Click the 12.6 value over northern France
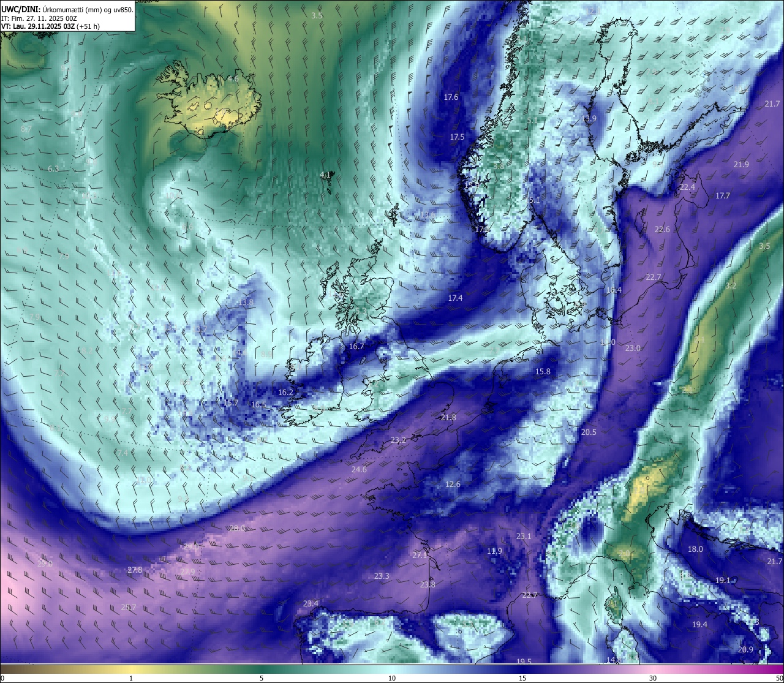This screenshot has width=784, height=683. (453, 484)
